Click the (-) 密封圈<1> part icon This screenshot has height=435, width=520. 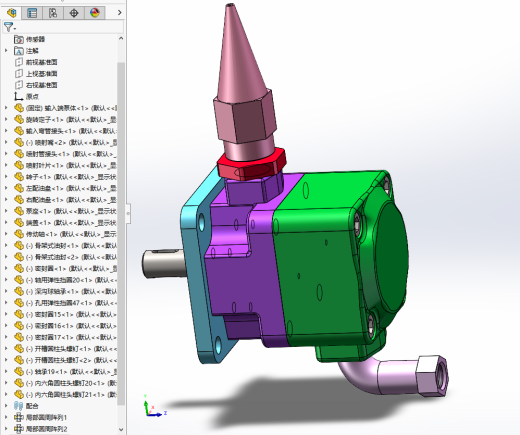click(19, 268)
